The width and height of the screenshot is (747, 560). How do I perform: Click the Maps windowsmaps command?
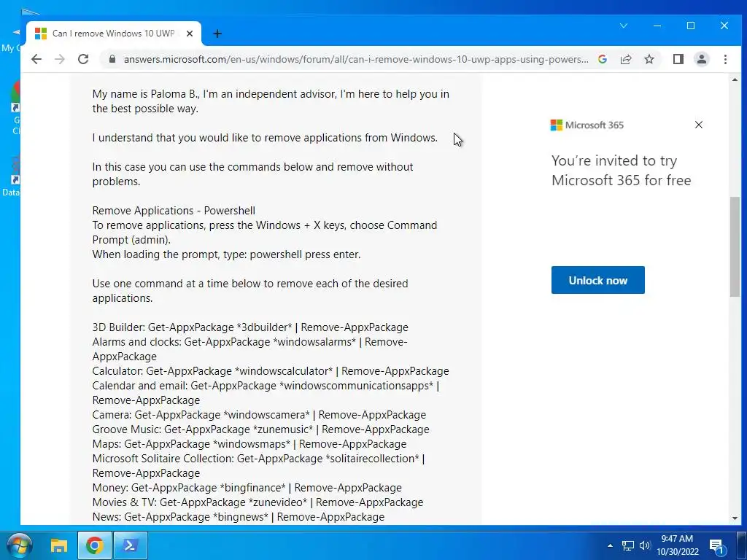[249, 444]
